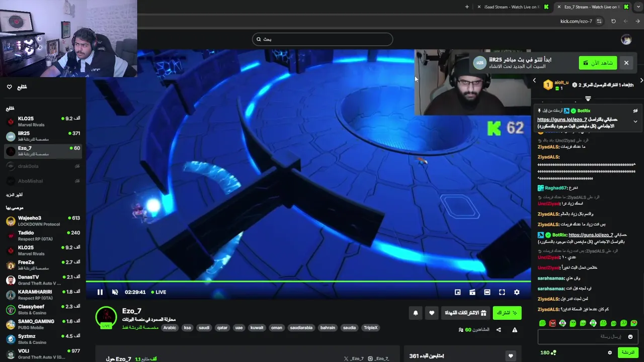The image size is (644, 362).
Task: Unmute the stream with the speaker icon
Action: pos(115,292)
